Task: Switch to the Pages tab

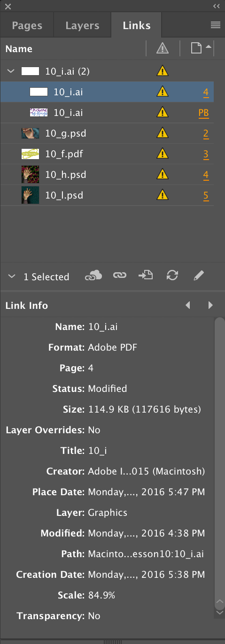Action: [27, 26]
